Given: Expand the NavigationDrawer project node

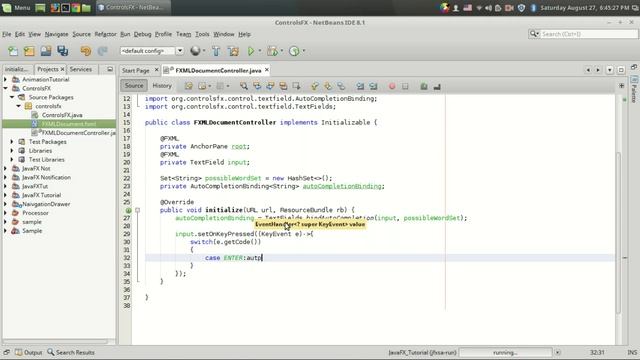Looking at the screenshot, I should [6, 204].
